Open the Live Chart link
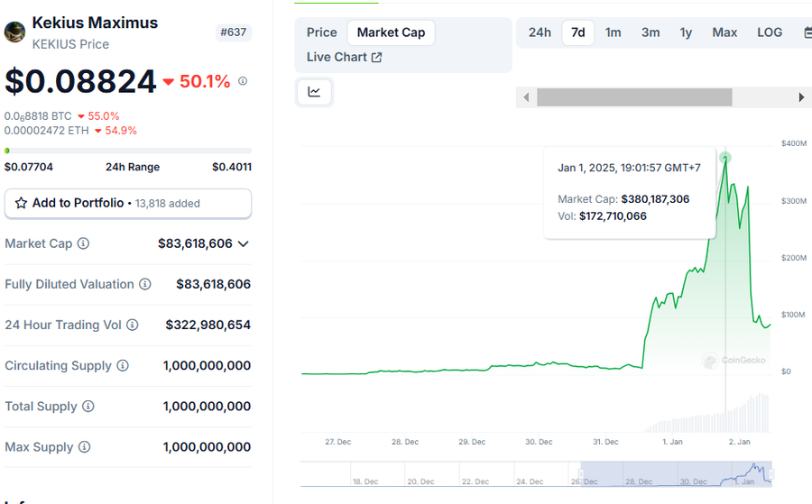This screenshot has height=504, width=812. (344, 57)
